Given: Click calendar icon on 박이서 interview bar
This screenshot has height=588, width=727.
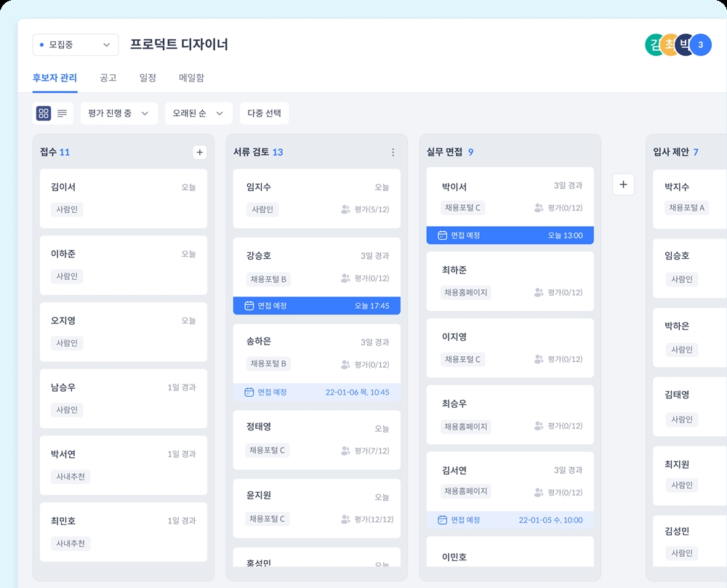Looking at the screenshot, I should click(442, 235).
